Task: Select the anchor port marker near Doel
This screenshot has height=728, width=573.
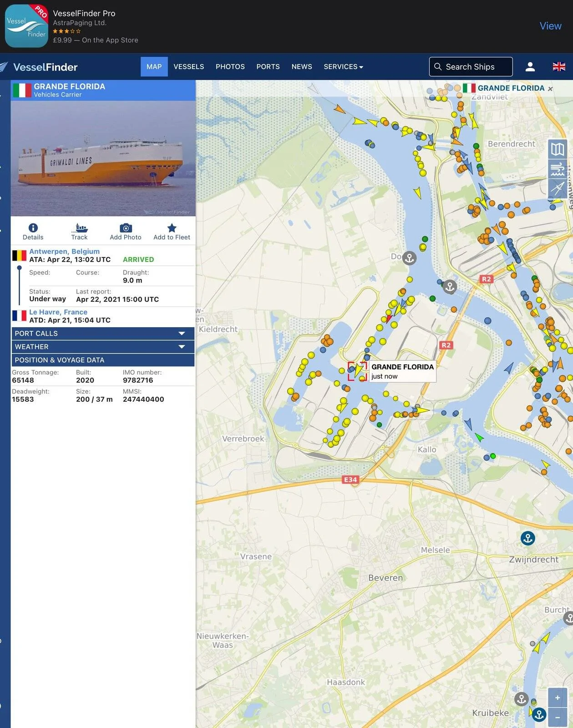Action: [x=409, y=258]
